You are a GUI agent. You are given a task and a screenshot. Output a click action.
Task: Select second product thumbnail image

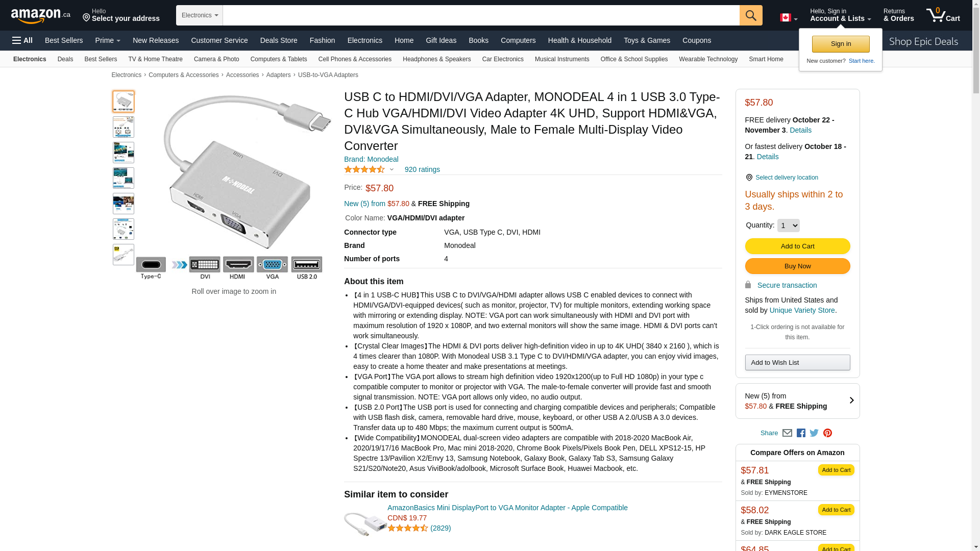pos(124,127)
